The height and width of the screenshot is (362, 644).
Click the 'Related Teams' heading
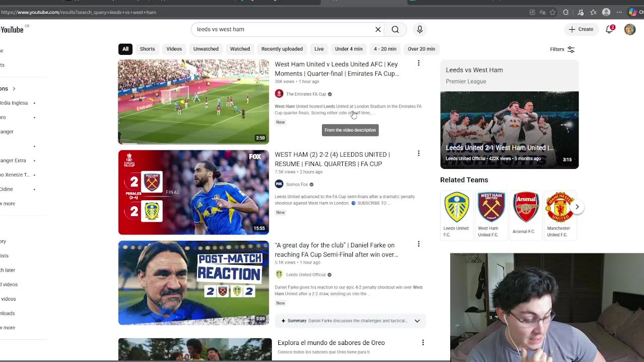coord(464,180)
